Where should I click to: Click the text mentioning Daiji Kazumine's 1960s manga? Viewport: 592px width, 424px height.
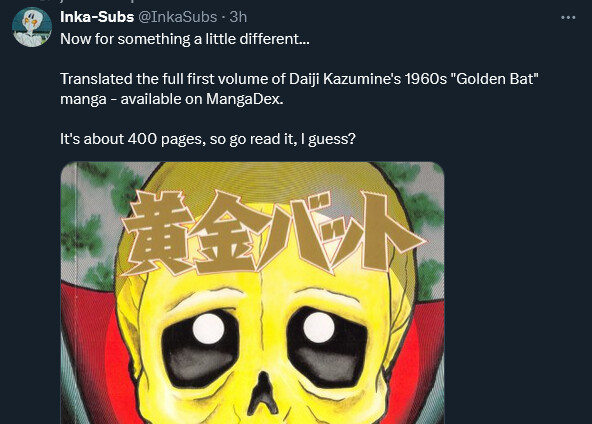299,79
